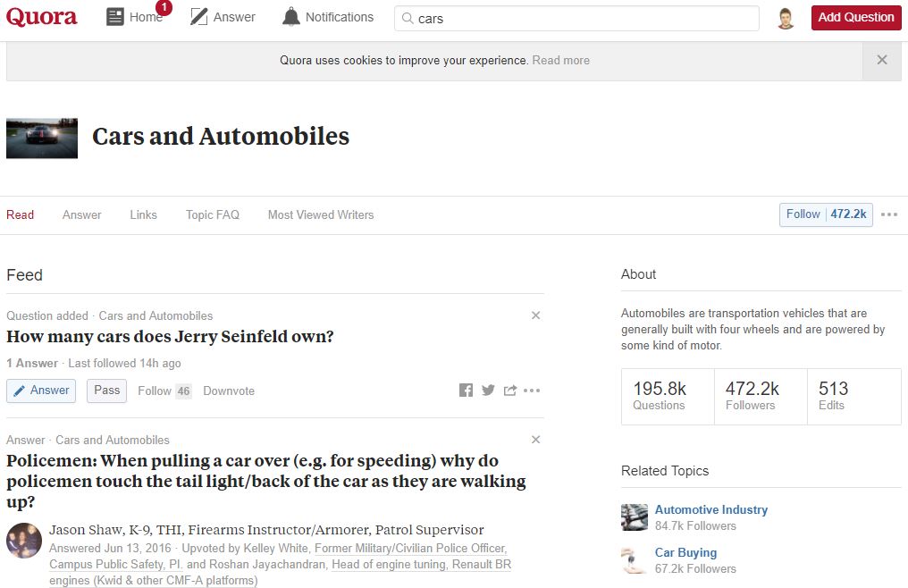
Task: Open the Car Buying topic link
Action: click(685, 552)
